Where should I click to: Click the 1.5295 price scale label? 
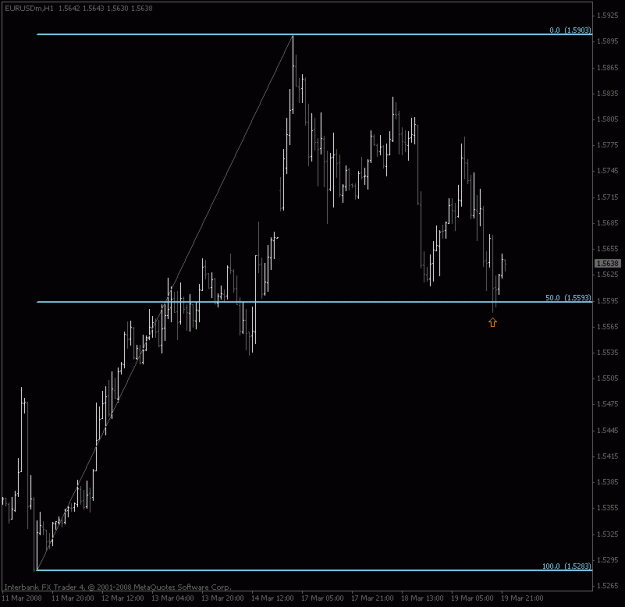pos(608,560)
